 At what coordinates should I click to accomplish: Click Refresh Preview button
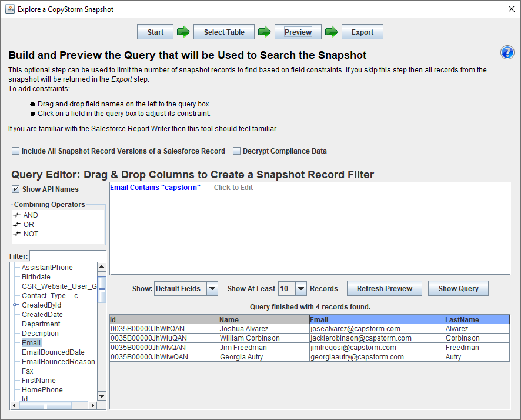coord(385,288)
